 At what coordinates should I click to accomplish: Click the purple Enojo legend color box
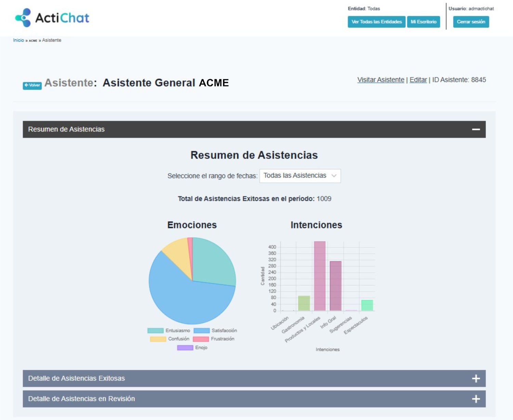pyautogui.click(x=185, y=348)
